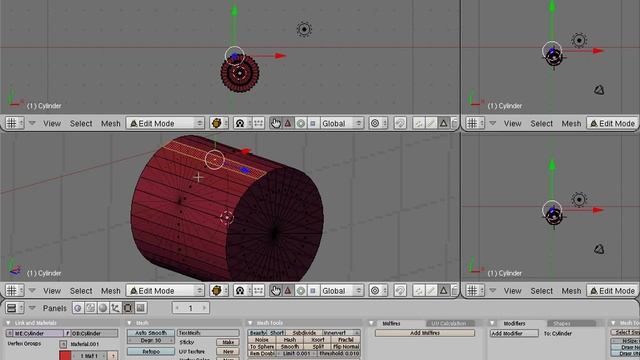Viewport: 640px width, 360px height.
Task: Enable rotate manipulator circle in top-left viewport header
Action: pyautogui.click(x=301, y=123)
